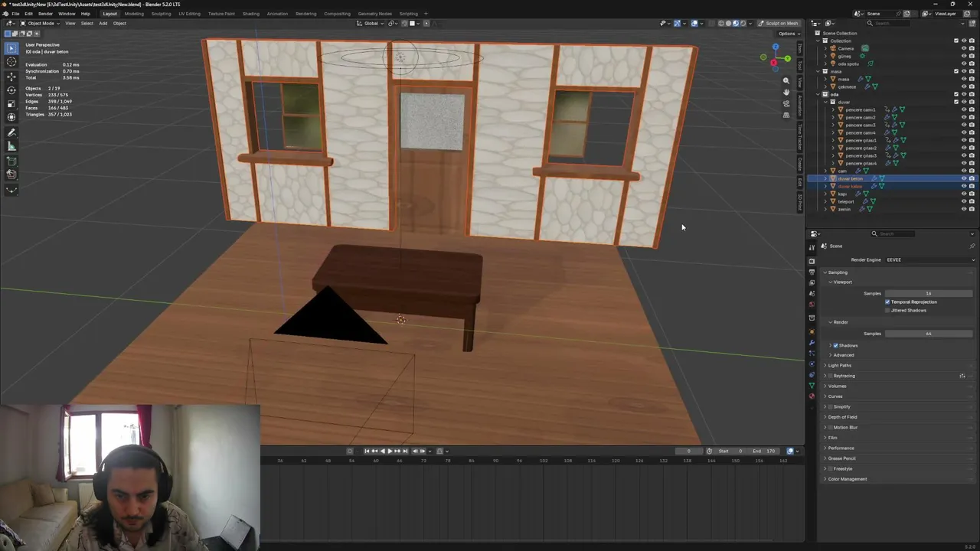Open the File menu
Viewport: 980px width, 551px height.
click(x=15, y=14)
